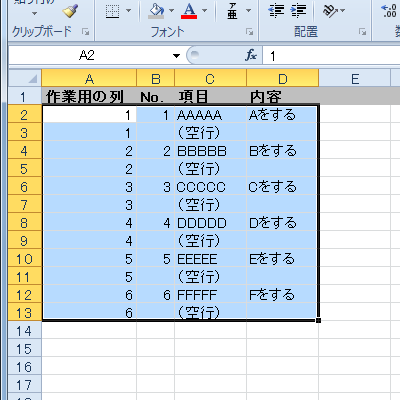Select column C header
The height and width of the screenshot is (400, 400).
point(210,79)
